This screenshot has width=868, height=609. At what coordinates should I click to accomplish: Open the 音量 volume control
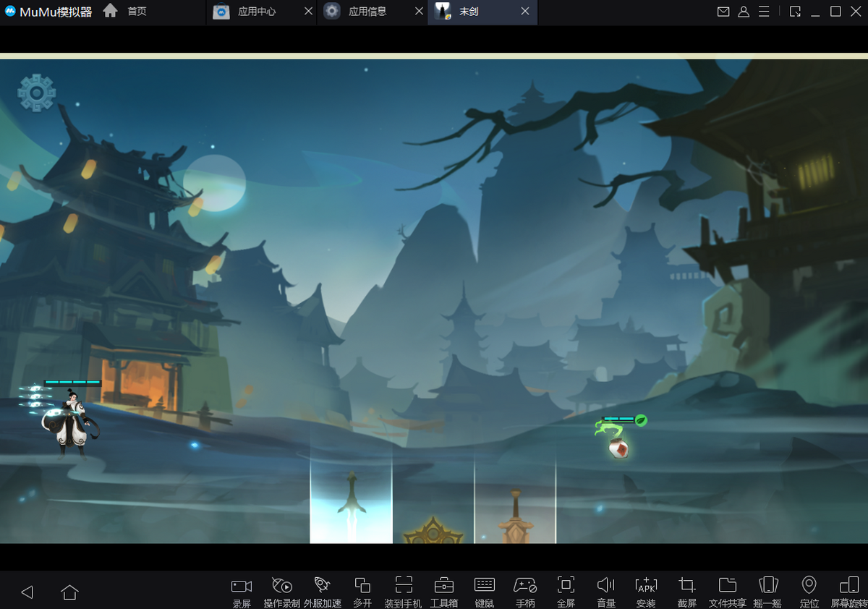[x=606, y=592]
